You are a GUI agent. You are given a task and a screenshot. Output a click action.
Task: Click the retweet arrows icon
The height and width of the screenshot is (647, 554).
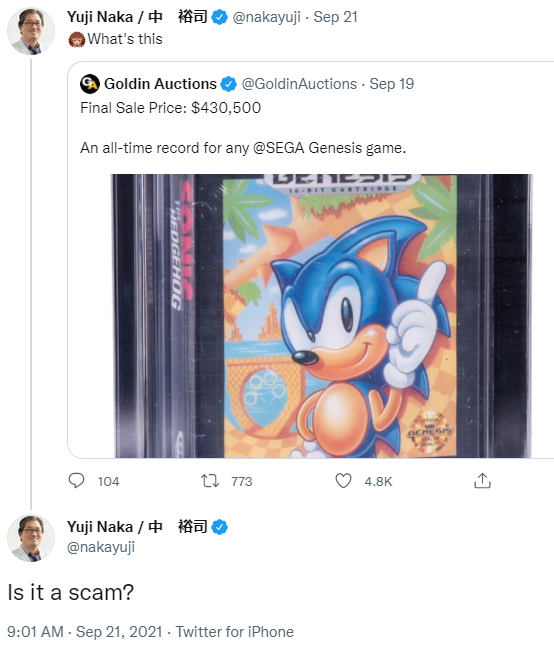click(x=210, y=481)
